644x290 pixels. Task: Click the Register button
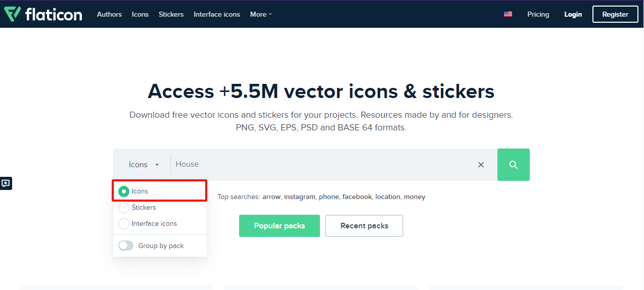coord(615,14)
